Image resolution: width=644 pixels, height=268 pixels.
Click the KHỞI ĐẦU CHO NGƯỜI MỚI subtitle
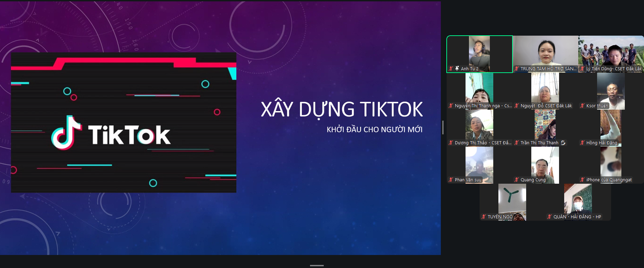click(374, 130)
